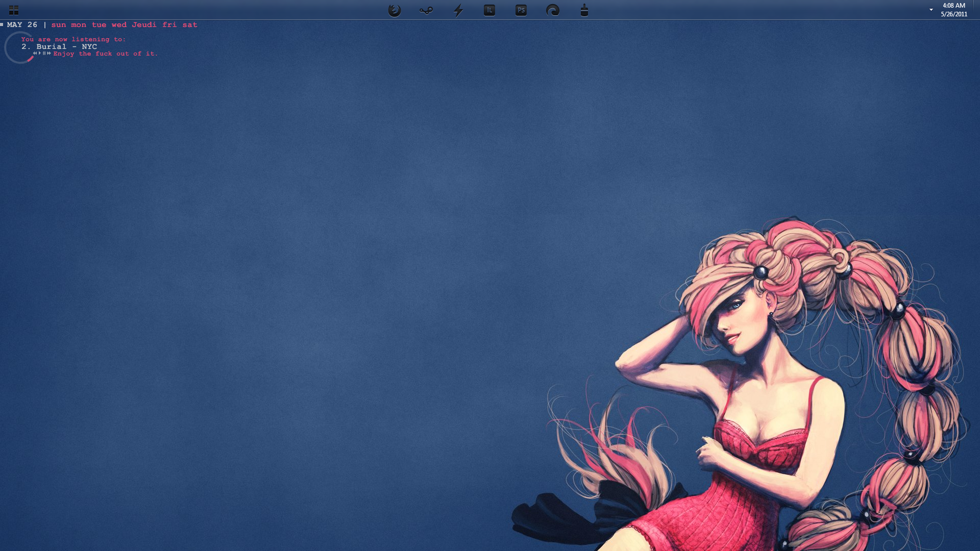The width and height of the screenshot is (980, 551).
Task: Hit play on the music widget
Action: coord(40,53)
